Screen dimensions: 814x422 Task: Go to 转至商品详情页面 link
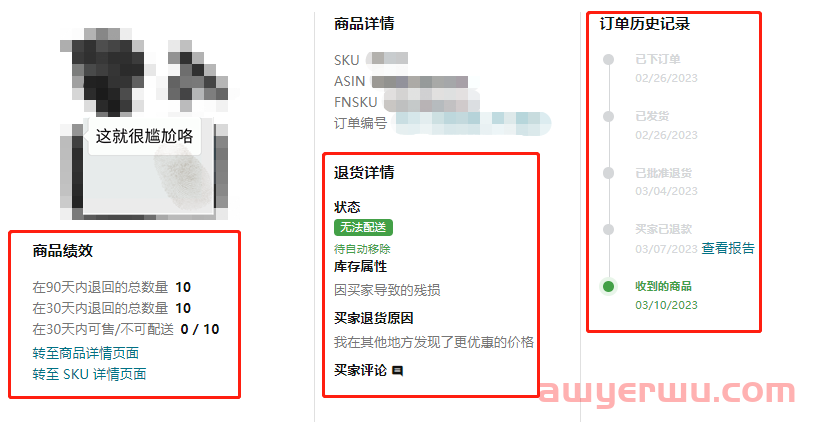(x=86, y=353)
